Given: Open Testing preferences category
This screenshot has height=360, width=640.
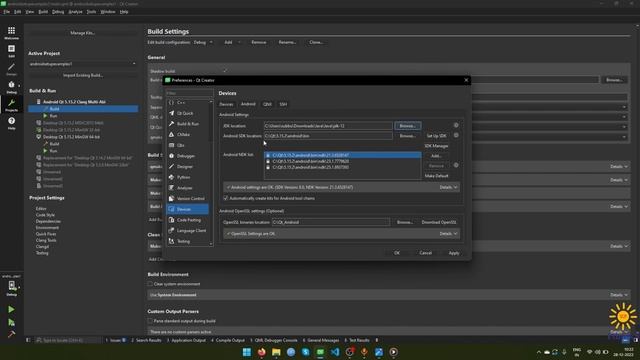Looking at the screenshot, I should pyautogui.click(x=189, y=241).
